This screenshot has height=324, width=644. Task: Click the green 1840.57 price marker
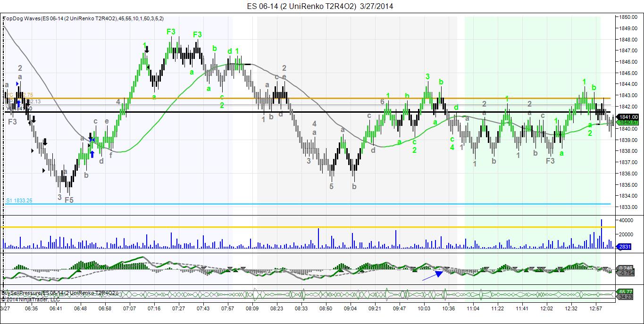tap(628, 122)
